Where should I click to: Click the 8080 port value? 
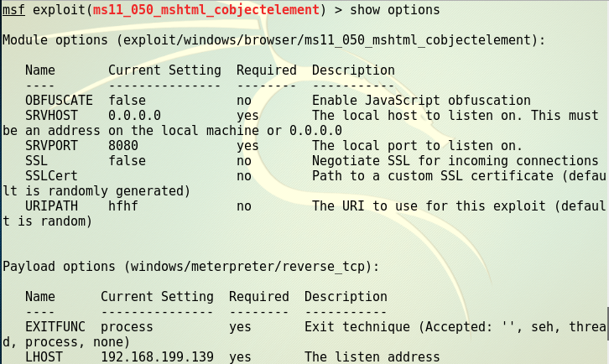click(x=123, y=146)
